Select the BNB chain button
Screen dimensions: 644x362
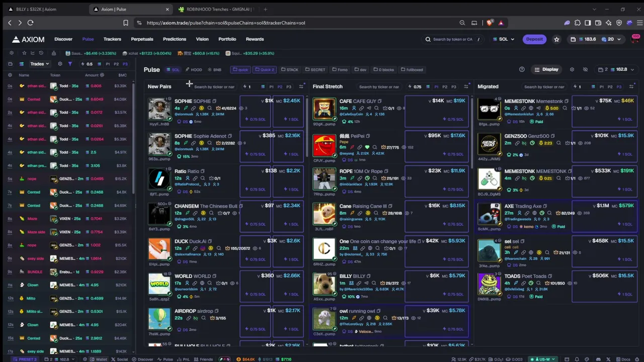[214, 69]
